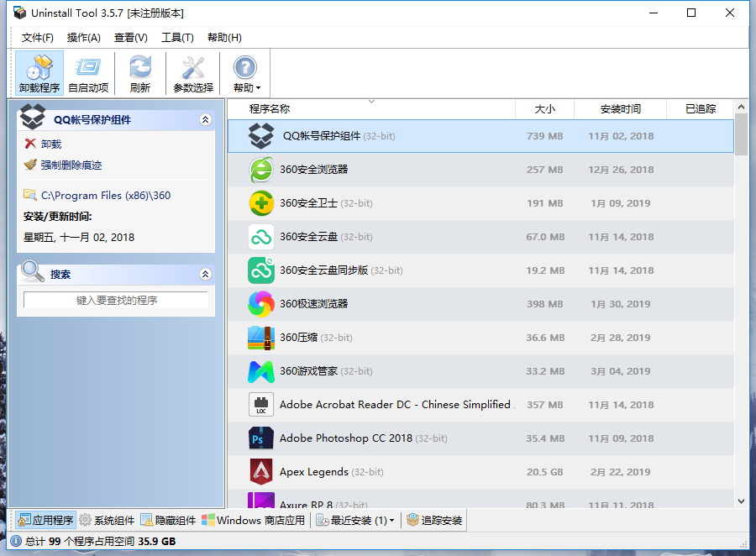Open the 文件(F) menu
The height and width of the screenshot is (556, 756).
[38, 38]
